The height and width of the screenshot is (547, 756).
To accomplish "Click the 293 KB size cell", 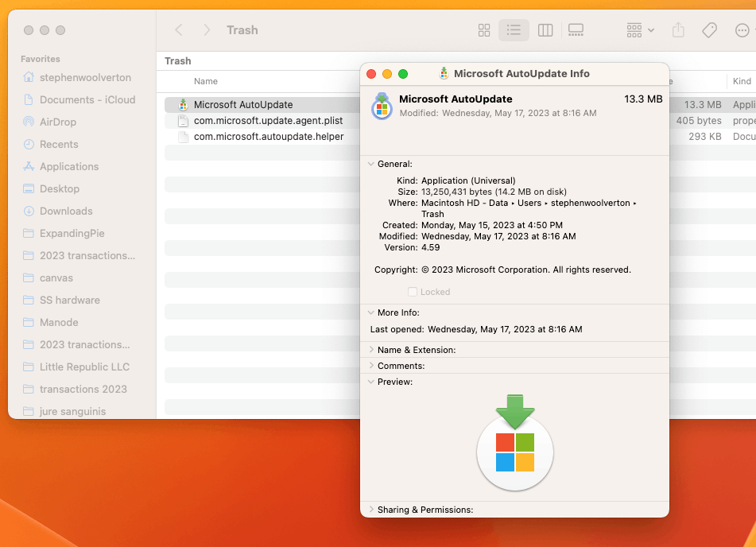I will coord(705,137).
